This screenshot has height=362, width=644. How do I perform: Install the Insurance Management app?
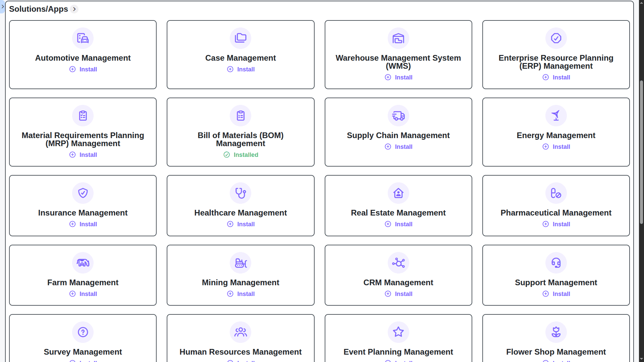[83, 224]
